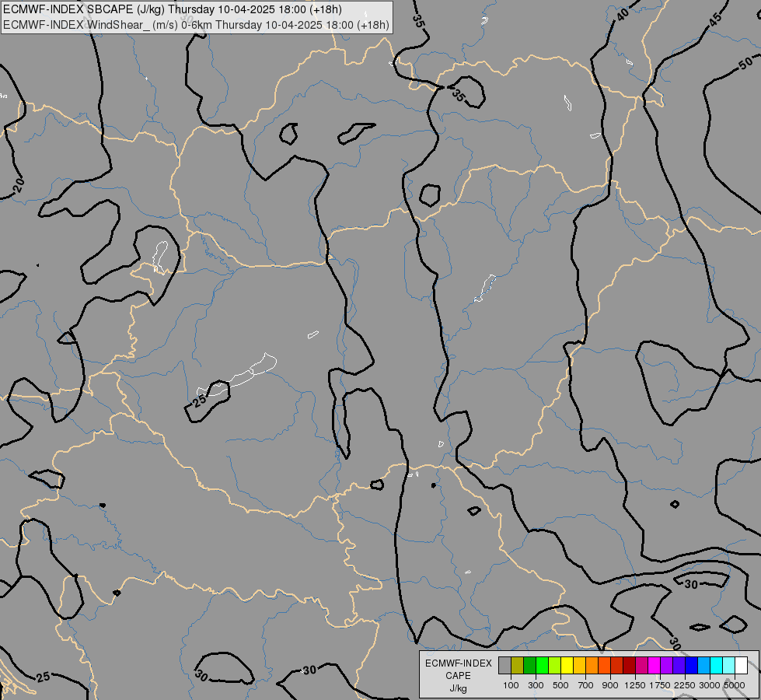
Task: Click legend value 5000
Action: click(x=735, y=685)
